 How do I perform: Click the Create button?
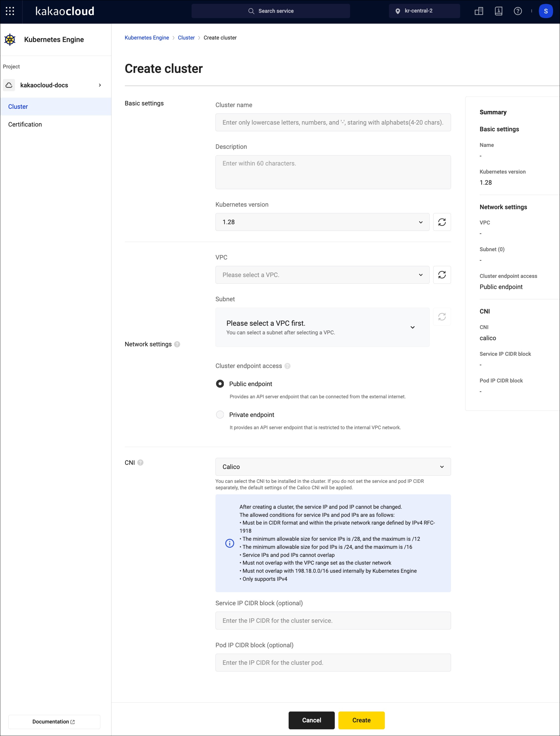(361, 720)
